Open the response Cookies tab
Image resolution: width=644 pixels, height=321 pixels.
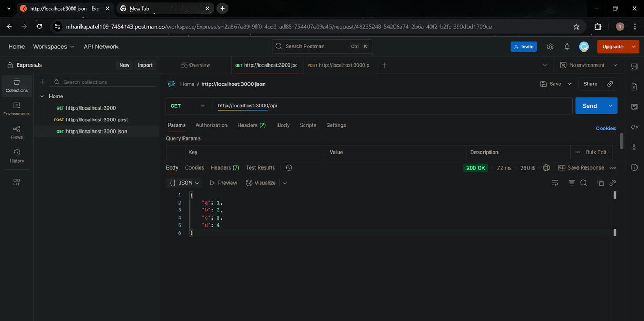coord(195,168)
